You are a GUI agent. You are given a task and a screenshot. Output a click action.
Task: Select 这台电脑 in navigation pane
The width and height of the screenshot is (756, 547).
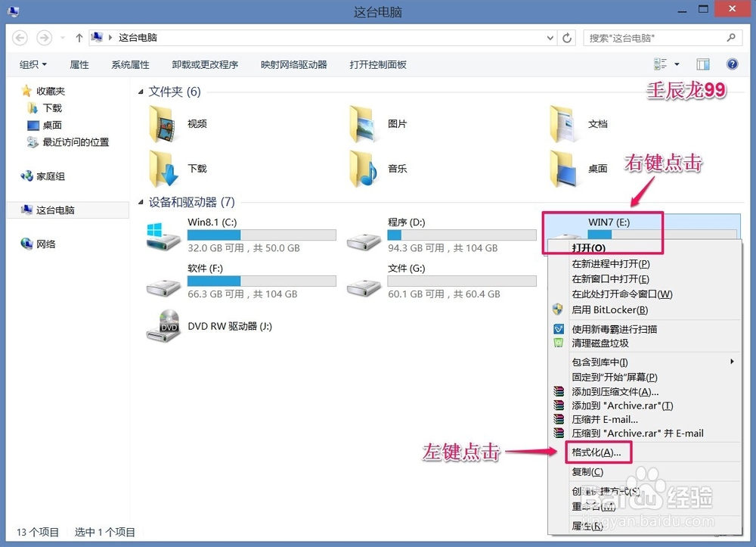point(55,210)
